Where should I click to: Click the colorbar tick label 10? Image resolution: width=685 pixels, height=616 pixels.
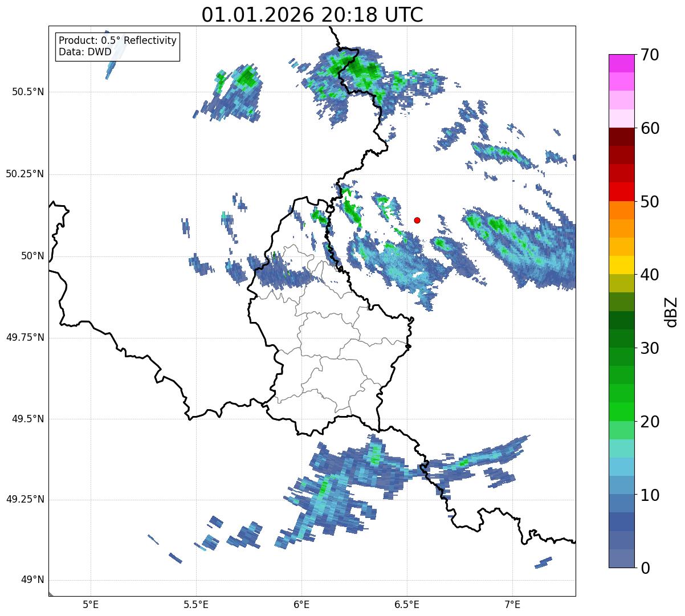pos(650,495)
